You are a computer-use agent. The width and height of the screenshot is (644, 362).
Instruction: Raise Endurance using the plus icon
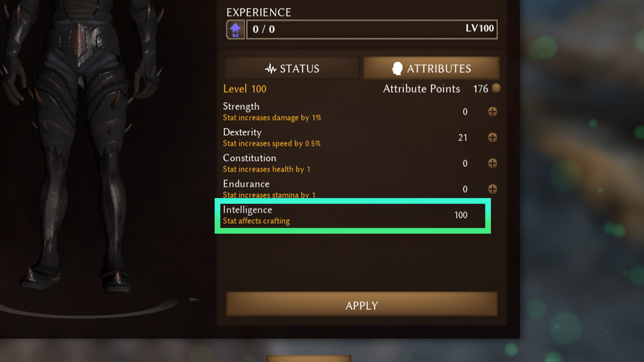coord(492,189)
